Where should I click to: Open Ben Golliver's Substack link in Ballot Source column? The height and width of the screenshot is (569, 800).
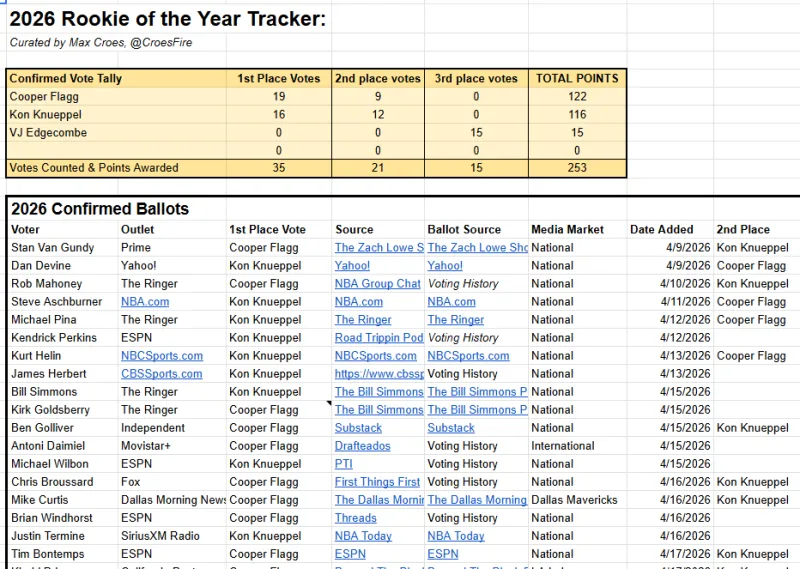click(451, 428)
